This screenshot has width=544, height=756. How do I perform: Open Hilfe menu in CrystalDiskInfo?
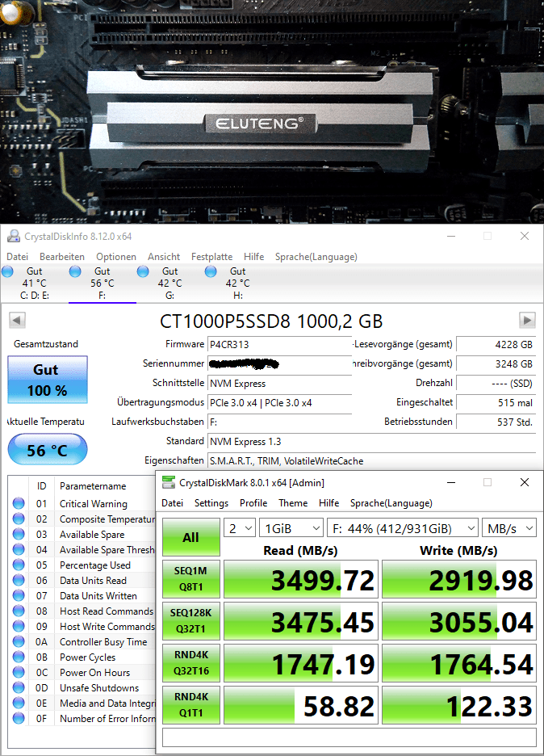(x=254, y=257)
